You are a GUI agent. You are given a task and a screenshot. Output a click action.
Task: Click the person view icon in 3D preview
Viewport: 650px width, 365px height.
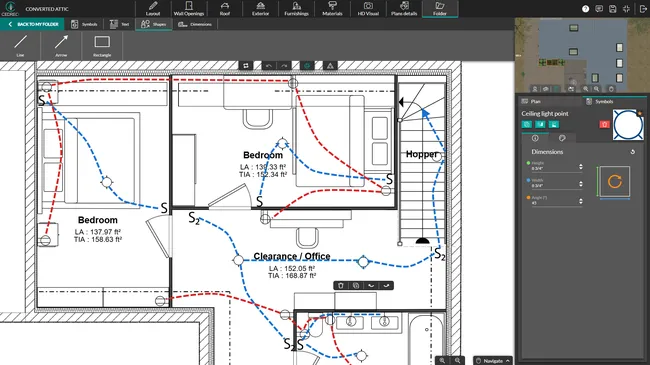tap(535, 89)
